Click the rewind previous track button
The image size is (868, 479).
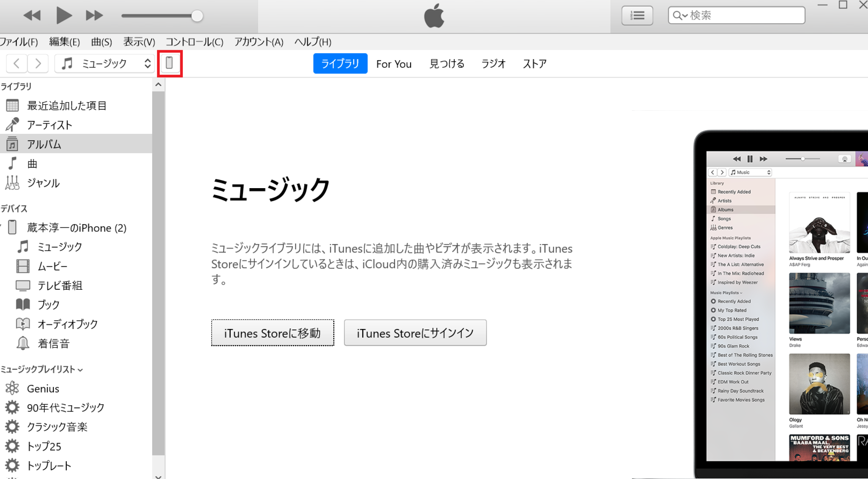[32, 16]
